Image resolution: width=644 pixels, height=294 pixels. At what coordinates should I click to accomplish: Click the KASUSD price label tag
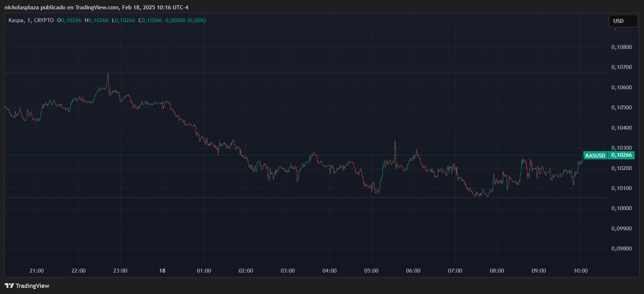[595, 155]
